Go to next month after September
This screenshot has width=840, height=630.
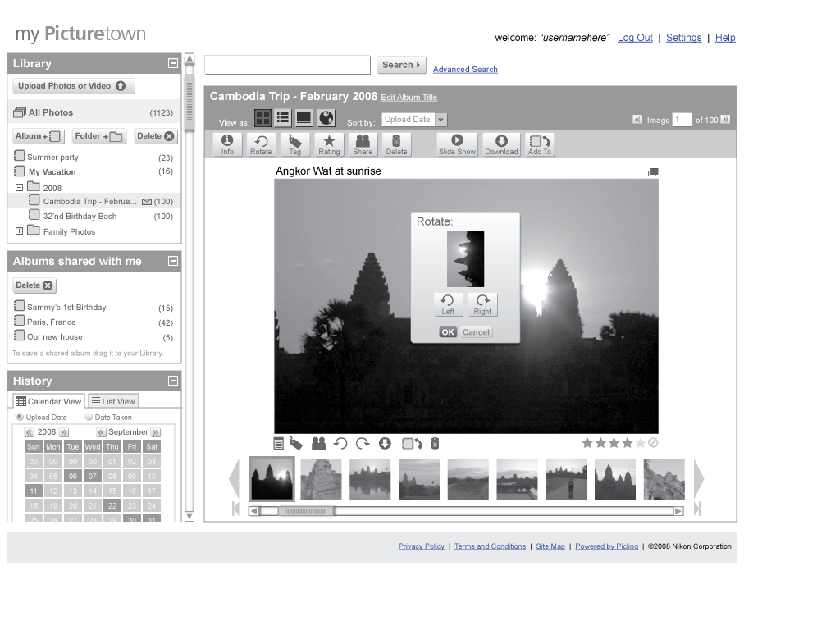click(x=155, y=432)
